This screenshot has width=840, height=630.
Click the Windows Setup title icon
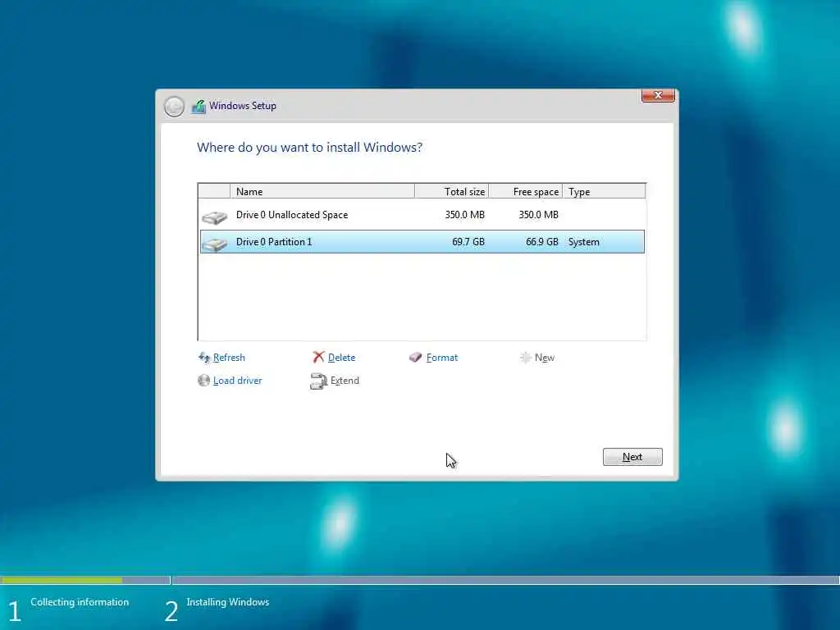(x=199, y=106)
